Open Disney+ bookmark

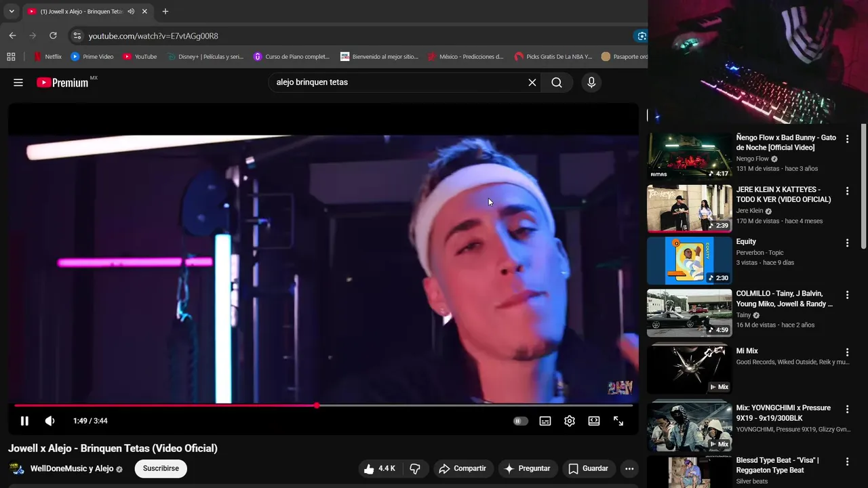(x=205, y=57)
